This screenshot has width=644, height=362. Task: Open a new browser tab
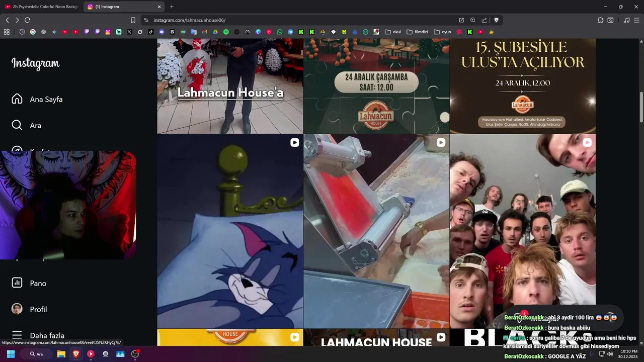(x=172, y=7)
